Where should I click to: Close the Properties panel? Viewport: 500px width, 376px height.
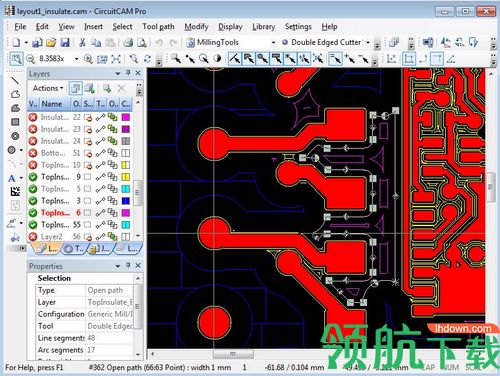point(138,266)
